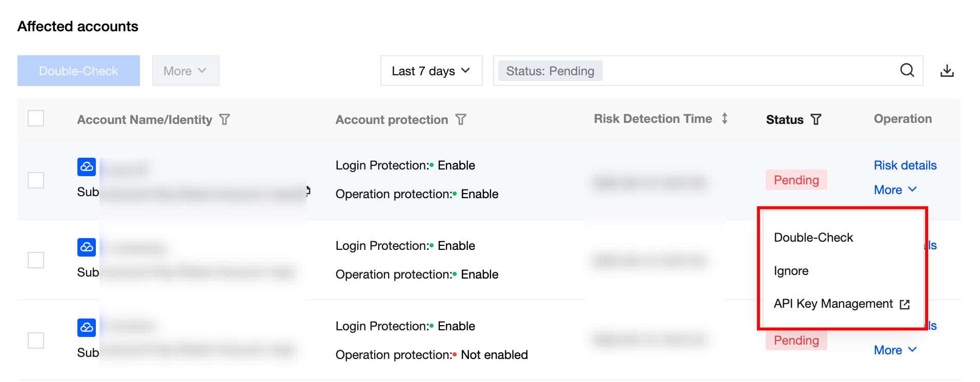This screenshot has height=382, width=980.
Task: Click the download export icon
Action: click(947, 71)
